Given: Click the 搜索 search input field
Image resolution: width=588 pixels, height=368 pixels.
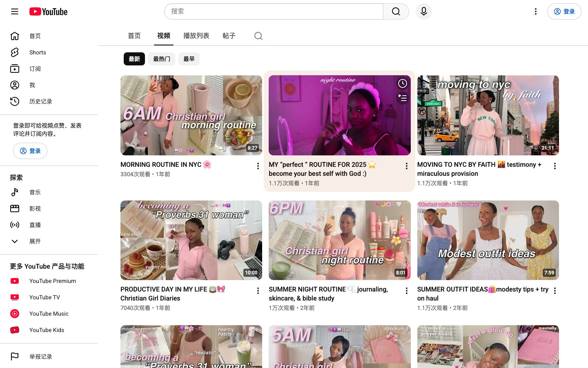Looking at the screenshot, I should (x=274, y=11).
